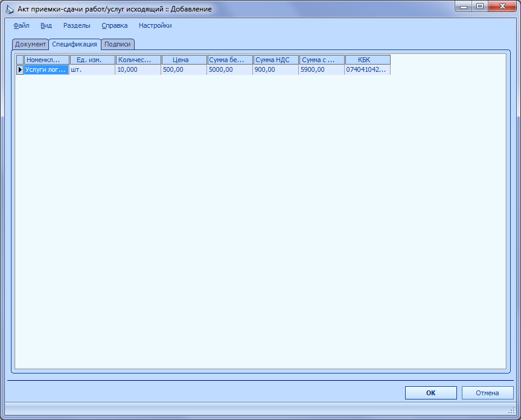521x420 pixels.
Task: Close the Акт приемки-сдачи window
Action: 502,6
